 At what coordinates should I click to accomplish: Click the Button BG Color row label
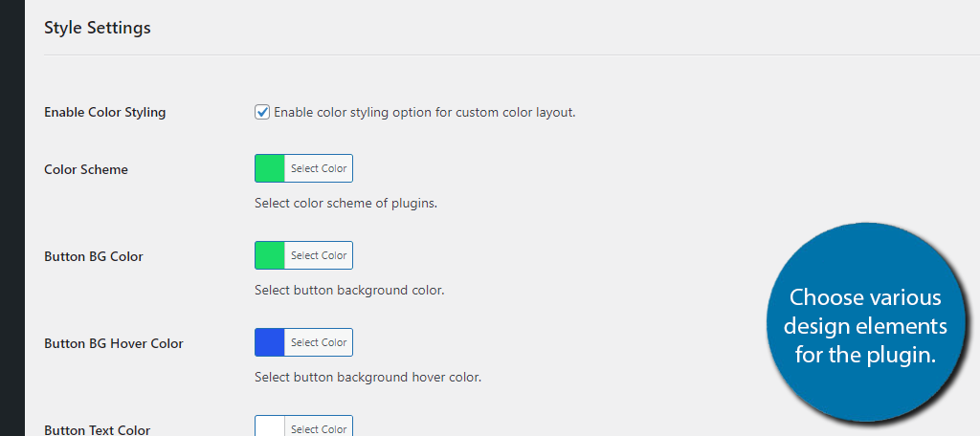[x=94, y=256]
